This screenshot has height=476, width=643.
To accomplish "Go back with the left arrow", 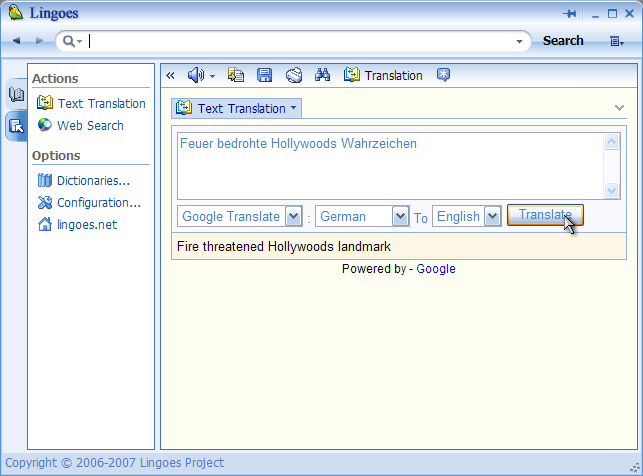I will [x=16, y=41].
